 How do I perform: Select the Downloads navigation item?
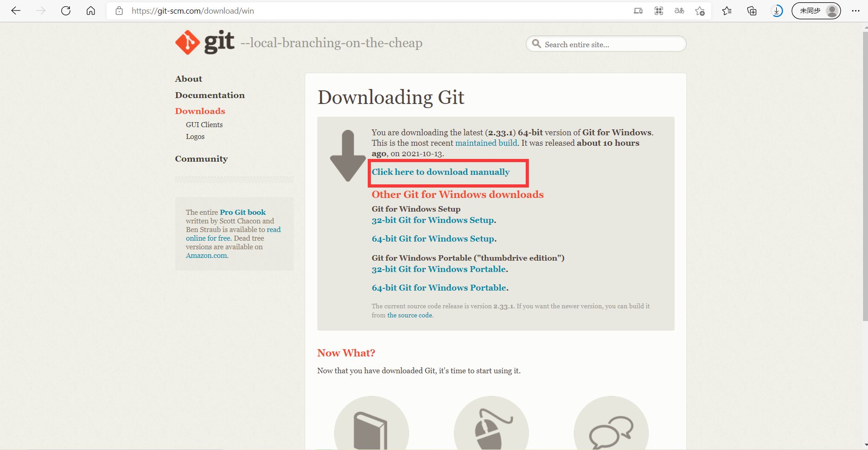tap(200, 111)
